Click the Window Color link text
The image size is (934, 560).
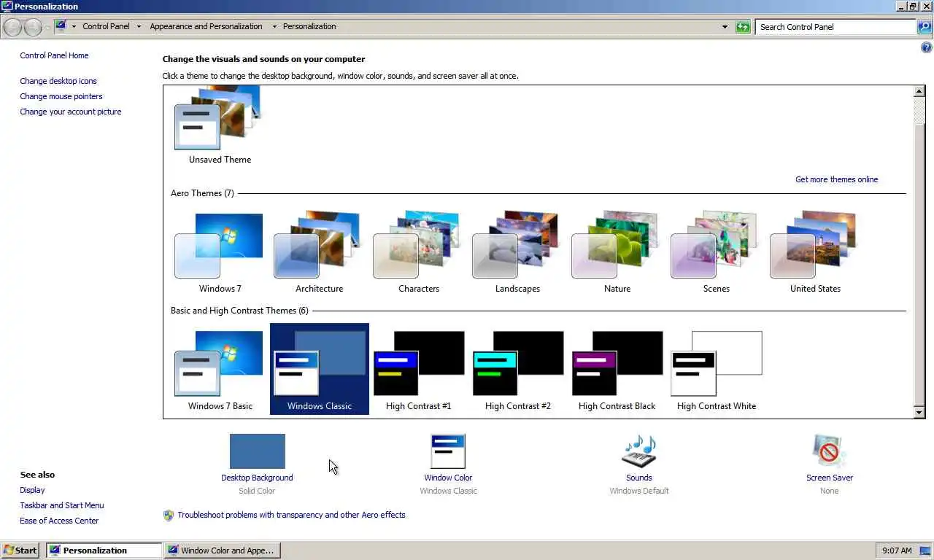pyautogui.click(x=448, y=478)
